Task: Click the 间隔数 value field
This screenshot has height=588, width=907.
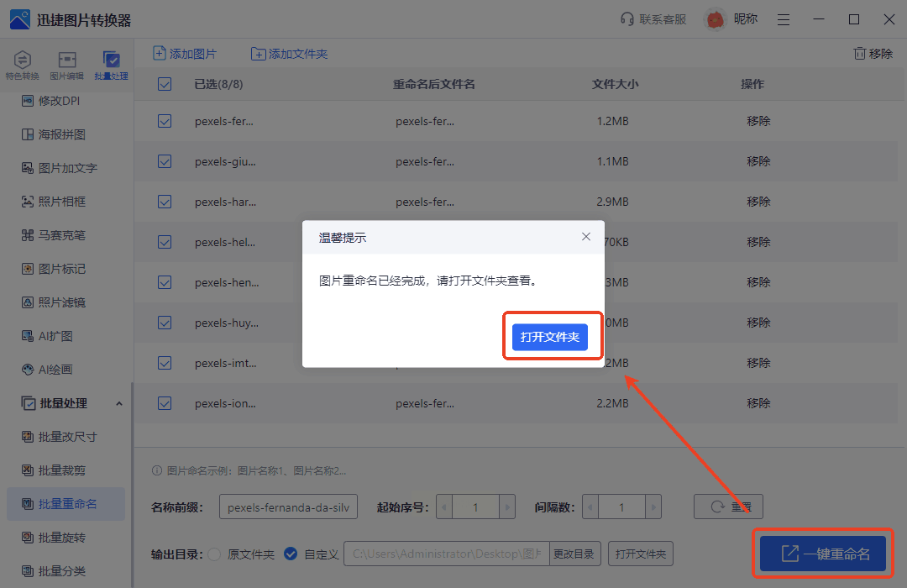Action: [x=621, y=507]
